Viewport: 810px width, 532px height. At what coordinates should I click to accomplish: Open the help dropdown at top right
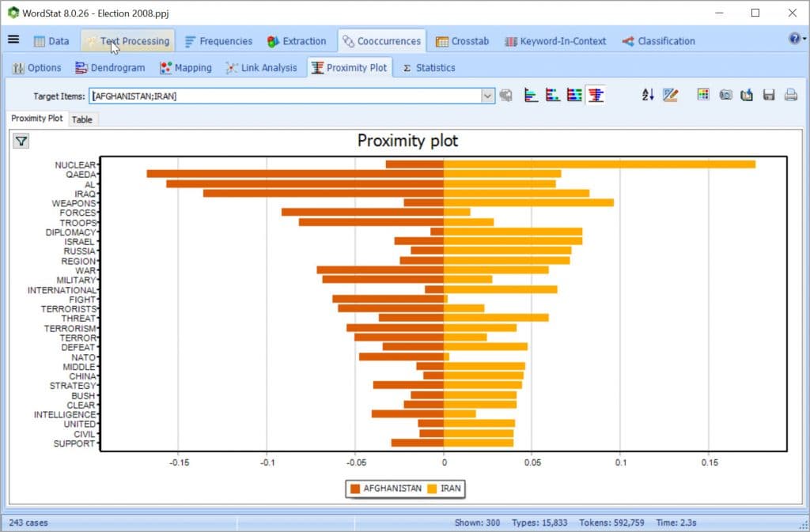pyautogui.click(x=793, y=40)
